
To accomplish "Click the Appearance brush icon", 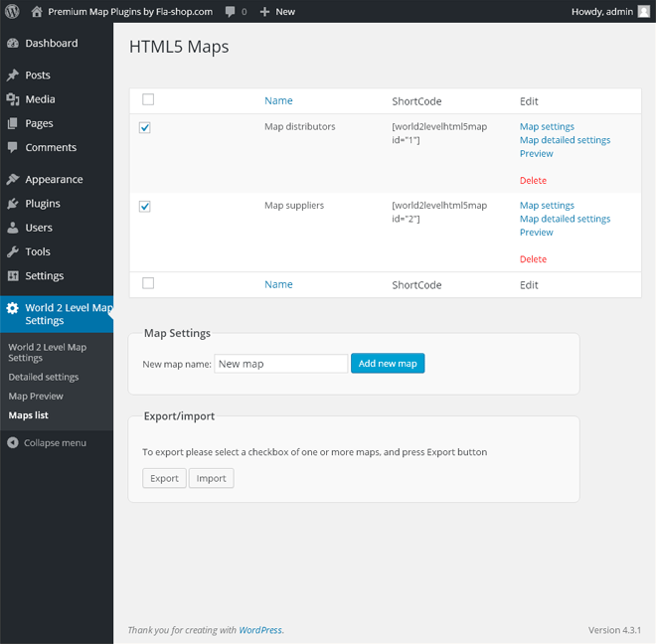I will coord(13,179).
